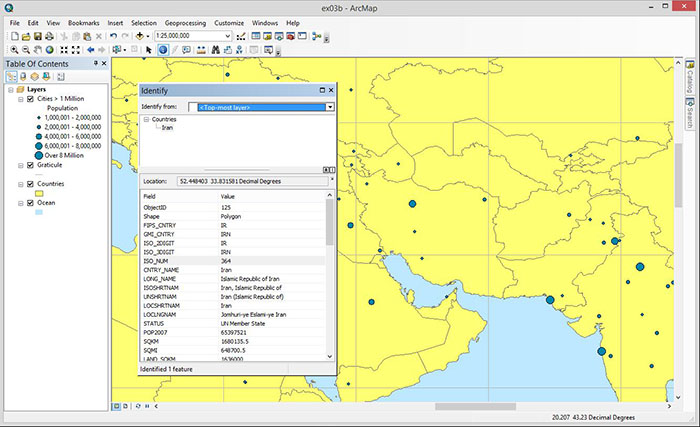Collapse Countries node in Identify tree
Screen dimensions: 700x427
coord(146,119)
